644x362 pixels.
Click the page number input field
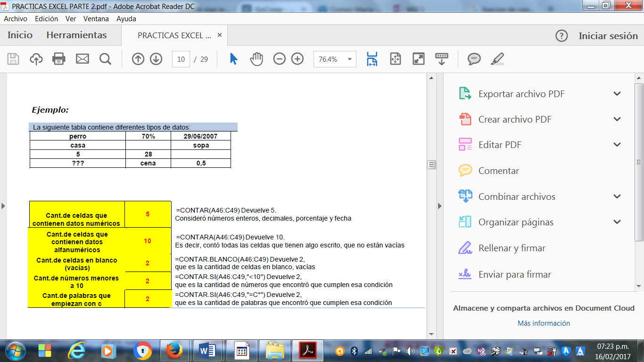coord(181,59)
